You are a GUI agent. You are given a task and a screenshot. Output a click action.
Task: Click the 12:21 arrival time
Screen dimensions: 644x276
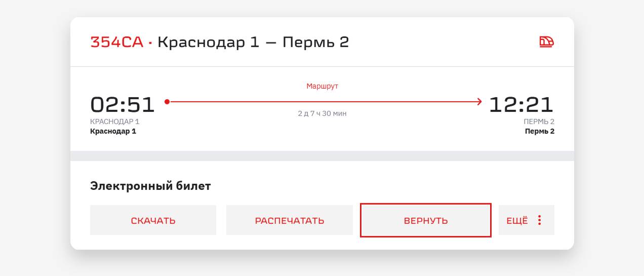click(521, 104)
